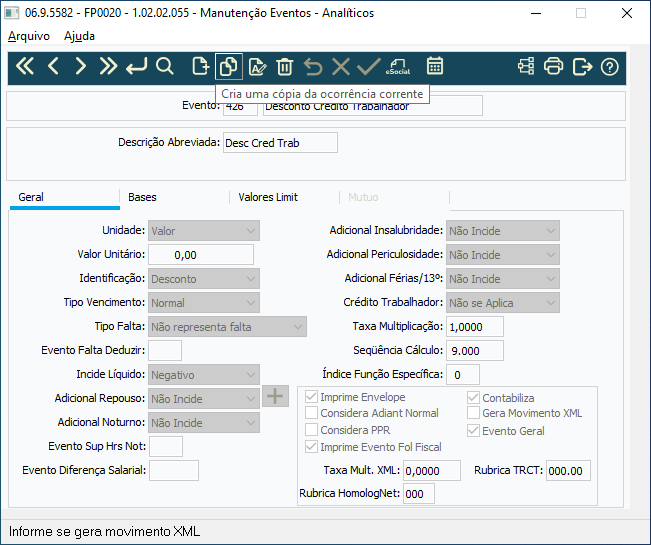Create a new record icon
The height and width of the screenshot is (545, 651).
201,66
